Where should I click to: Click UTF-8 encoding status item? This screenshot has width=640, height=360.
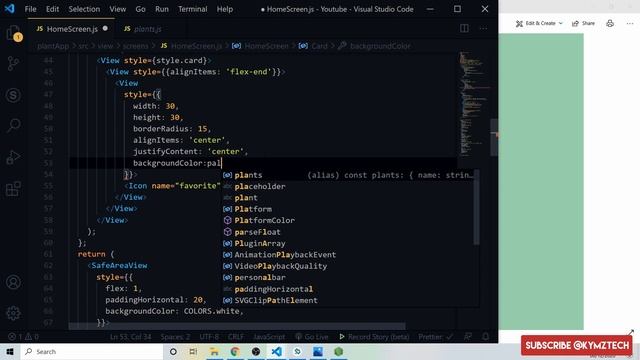coord(209,337)
